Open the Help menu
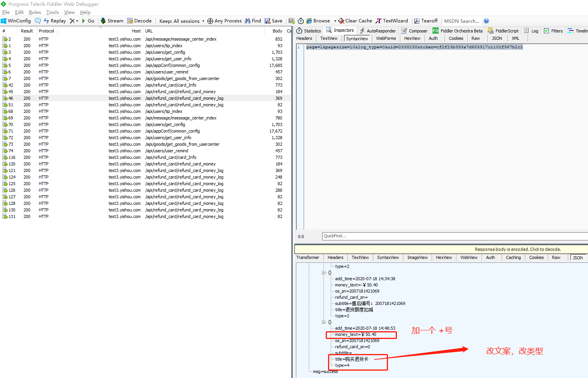Screen dimensions: 588x378 (85, 12)
